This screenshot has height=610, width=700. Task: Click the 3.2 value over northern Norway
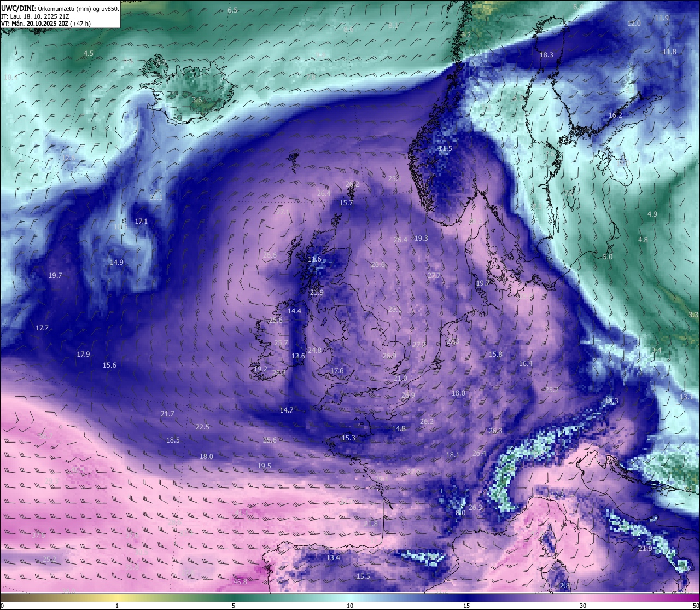466,34
